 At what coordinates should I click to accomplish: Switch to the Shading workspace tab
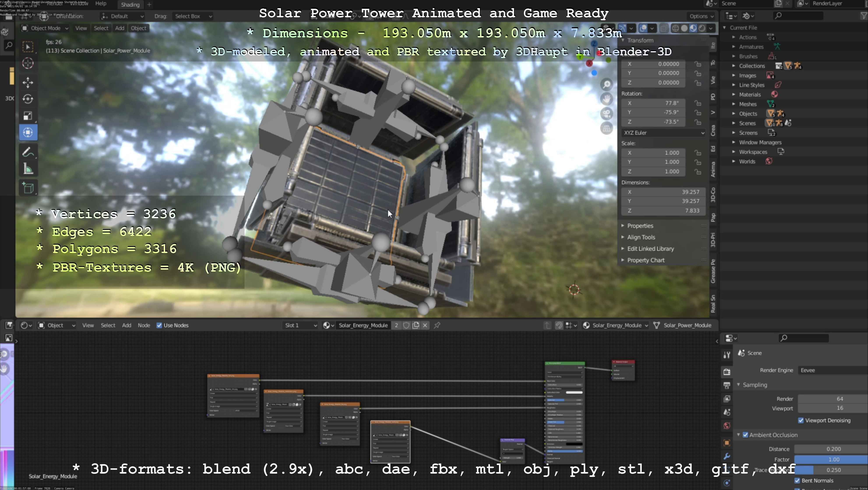[130, 5]
